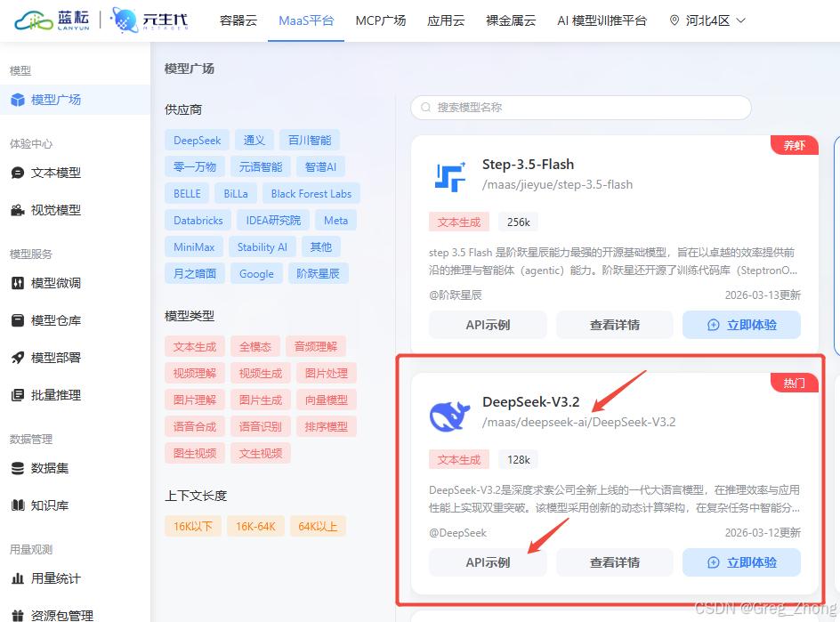The height and width of the screenshot is (622, 840).
Task: Open the 裸金属云 tab
Action: click(x=511, y=20)
